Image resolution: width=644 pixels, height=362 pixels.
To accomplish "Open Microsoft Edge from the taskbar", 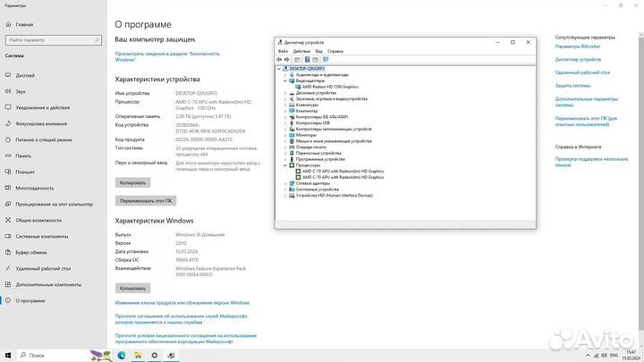I will 122,356.
